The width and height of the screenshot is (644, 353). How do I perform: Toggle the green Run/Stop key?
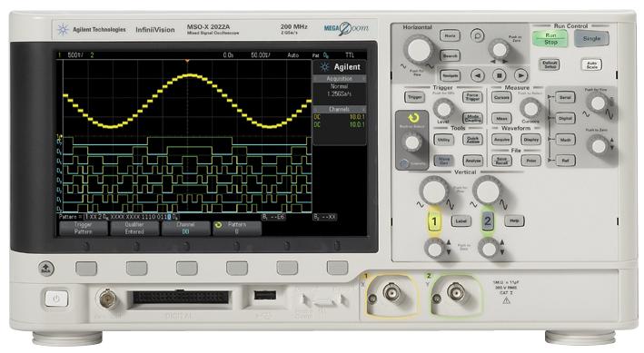(x=550, y=39)
